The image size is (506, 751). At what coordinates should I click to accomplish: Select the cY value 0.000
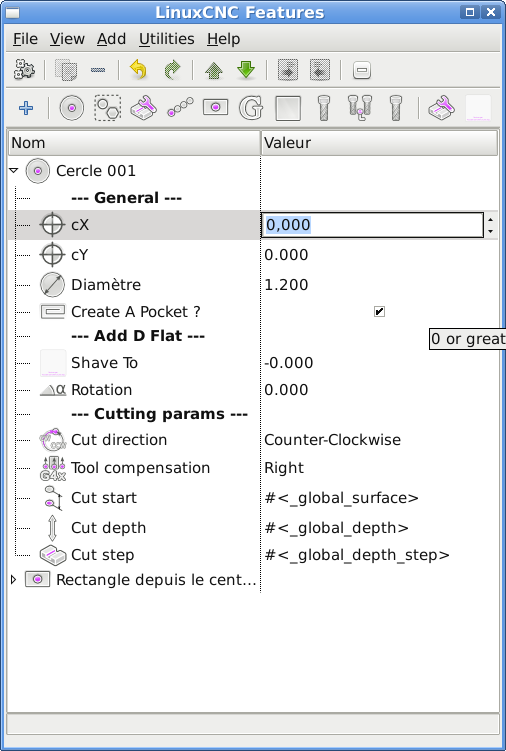pos(286,255)
